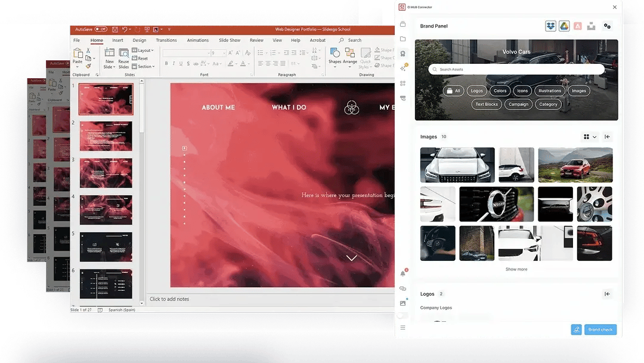The height and width of the screenshot is (363, 644).
Task: Cut selection with the scissors icon
Action: pos(88,51)
